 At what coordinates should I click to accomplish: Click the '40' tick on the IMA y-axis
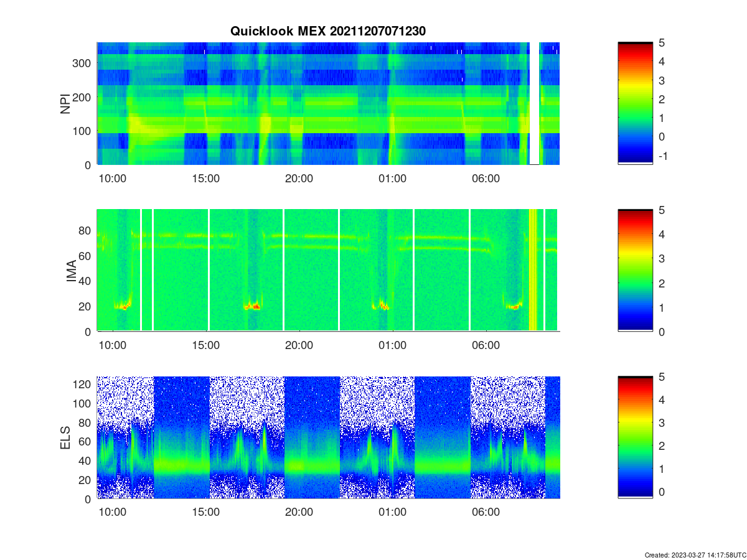coord(85,281)
